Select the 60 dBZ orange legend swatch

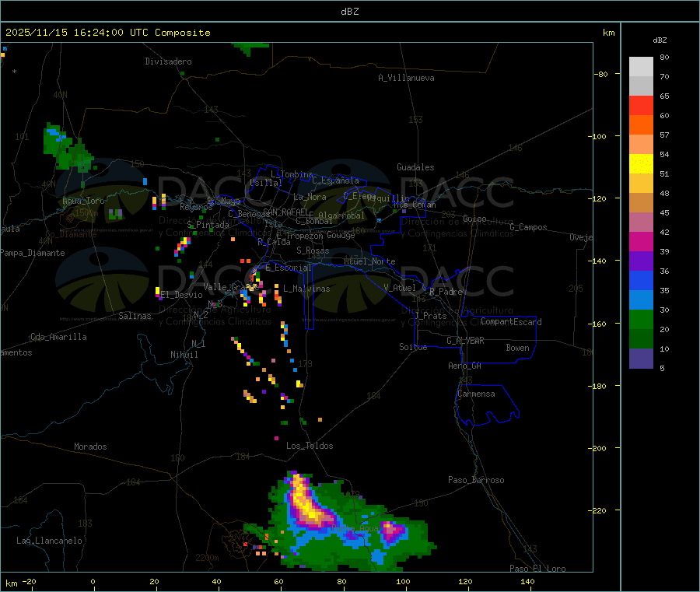(641, 125)
